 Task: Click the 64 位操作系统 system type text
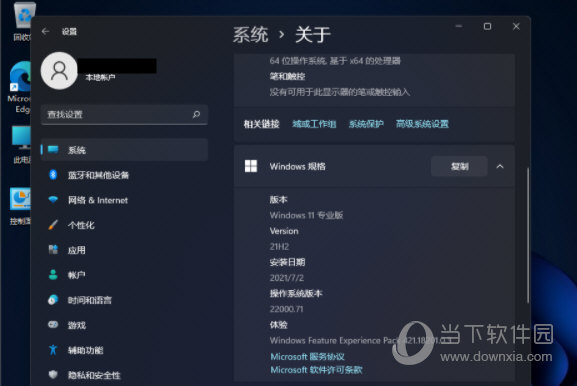[335, 61]
